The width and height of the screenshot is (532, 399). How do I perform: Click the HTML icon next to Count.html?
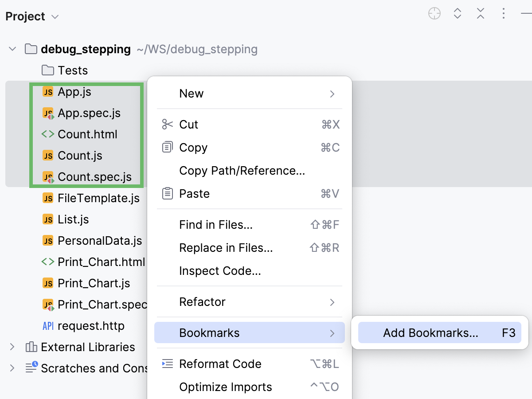point(49,134)
